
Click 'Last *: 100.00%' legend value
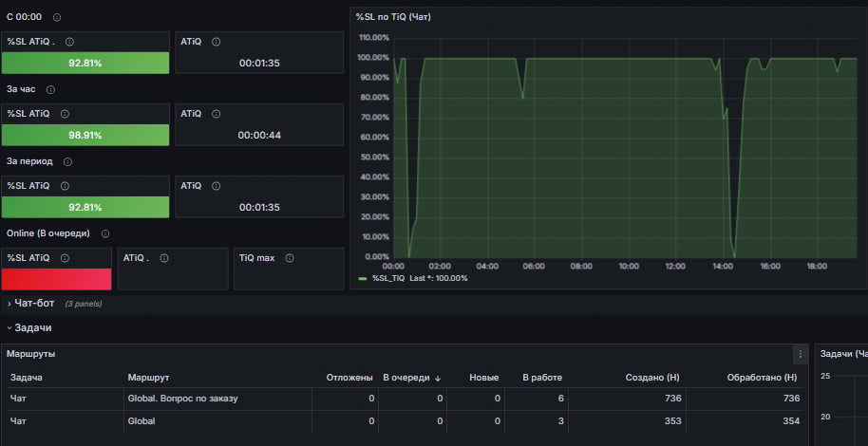pyautogui.click(x=439, y=278)
